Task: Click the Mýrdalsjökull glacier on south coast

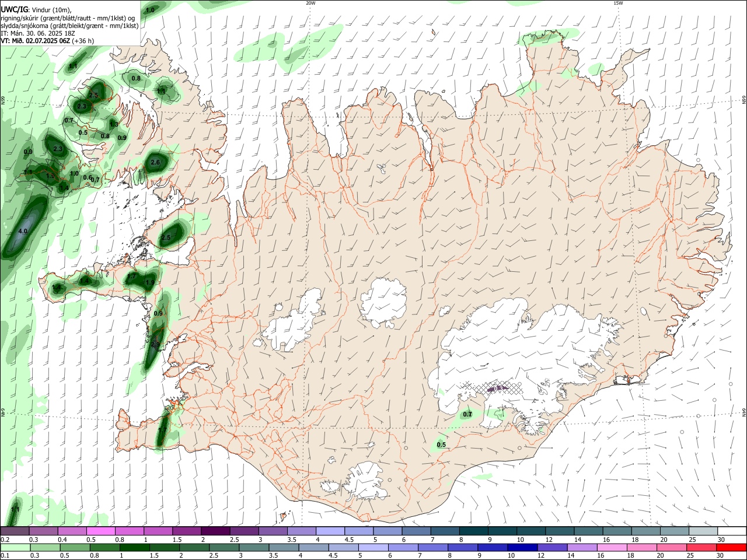Action: [365, 481]
